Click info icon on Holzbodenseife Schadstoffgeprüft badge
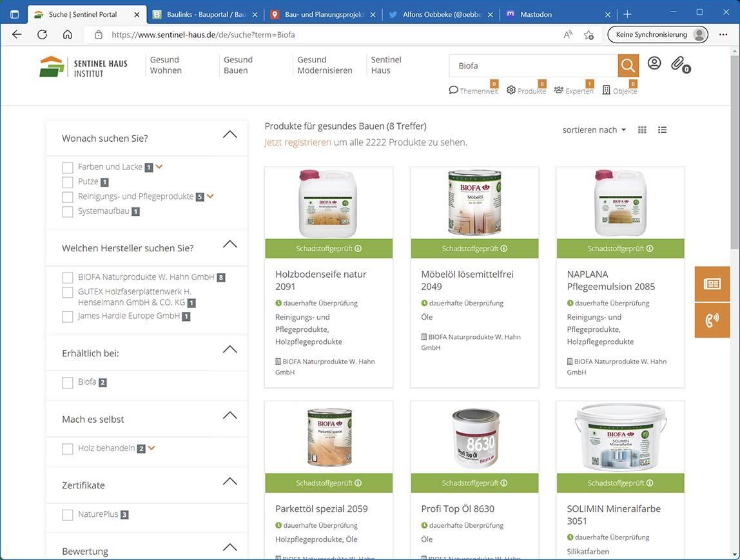This screenshot has height=560, width=740. [x=358, y=249]
